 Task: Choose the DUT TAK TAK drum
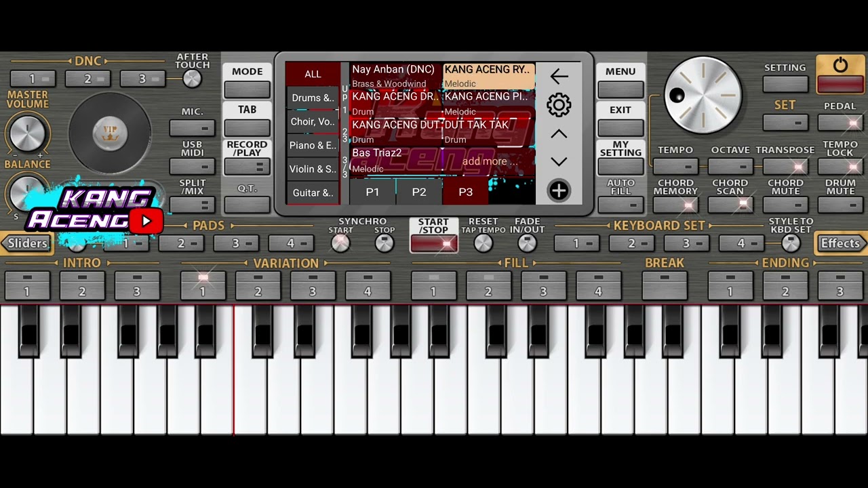pyautogui.click(x=489, y=132)
